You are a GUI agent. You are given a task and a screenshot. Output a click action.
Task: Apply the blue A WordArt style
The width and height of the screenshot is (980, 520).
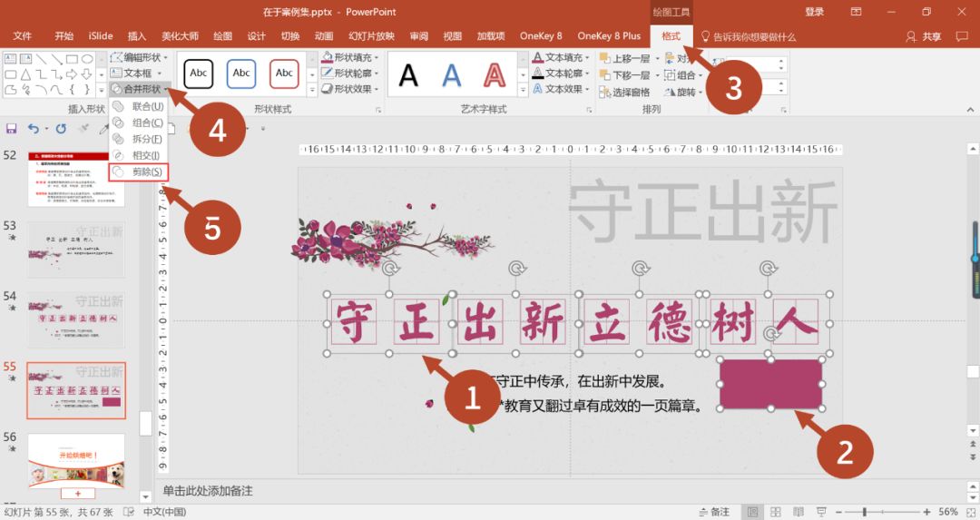[x=451, y=75]
